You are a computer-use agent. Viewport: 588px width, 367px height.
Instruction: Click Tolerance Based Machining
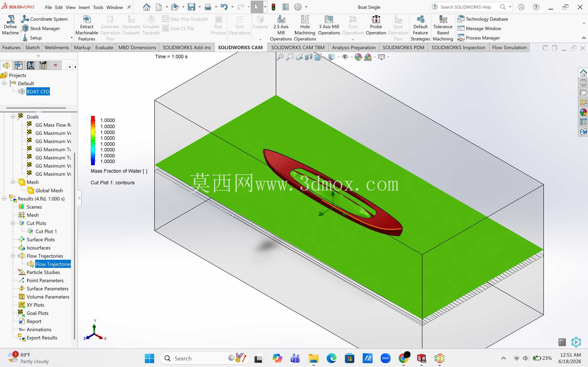[x=443, y=28]
